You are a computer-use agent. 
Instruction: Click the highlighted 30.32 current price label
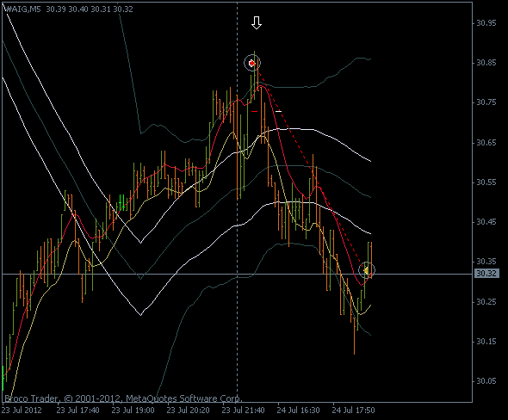pyautogui.click(x=486, y=274)
